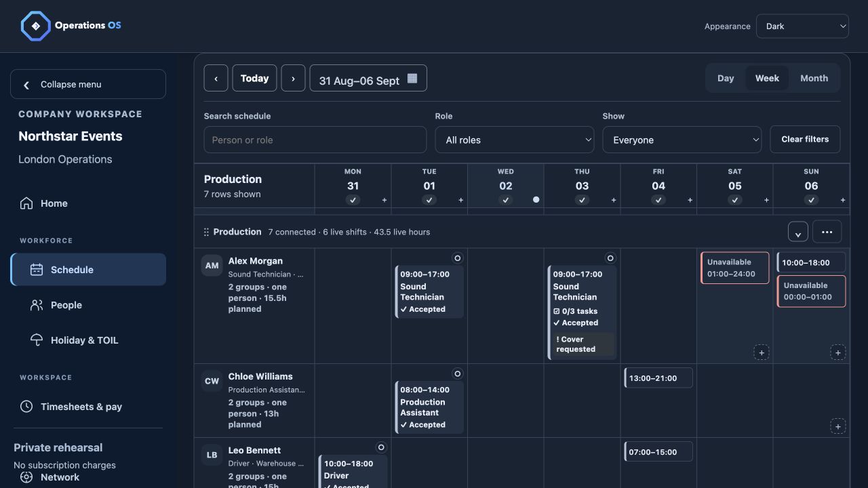Click the Operations OS logo icon

(35, 26)
